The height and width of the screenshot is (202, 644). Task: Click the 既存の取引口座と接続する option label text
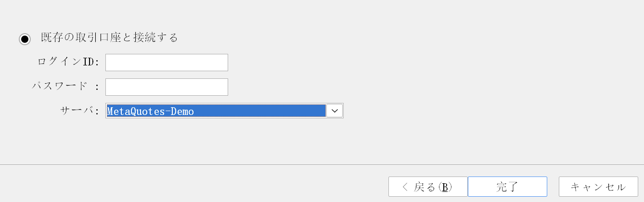click(x=109, y=38)
